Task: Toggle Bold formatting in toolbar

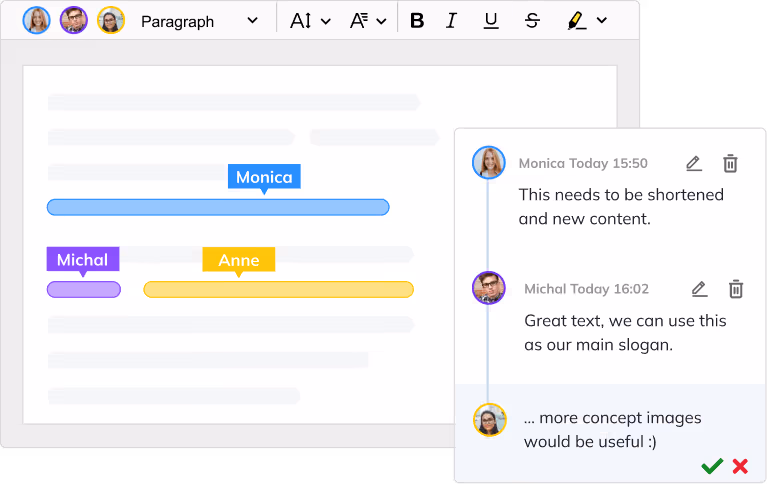Action: click(417, 21)
